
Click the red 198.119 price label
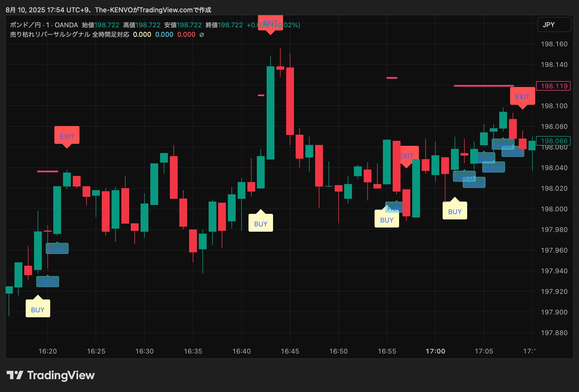[x=554, y=86]
